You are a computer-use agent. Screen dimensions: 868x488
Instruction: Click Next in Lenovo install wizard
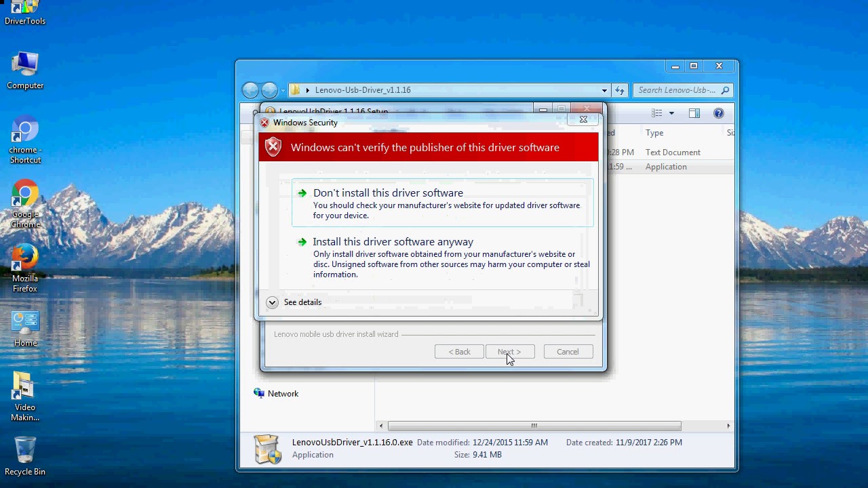510,352
